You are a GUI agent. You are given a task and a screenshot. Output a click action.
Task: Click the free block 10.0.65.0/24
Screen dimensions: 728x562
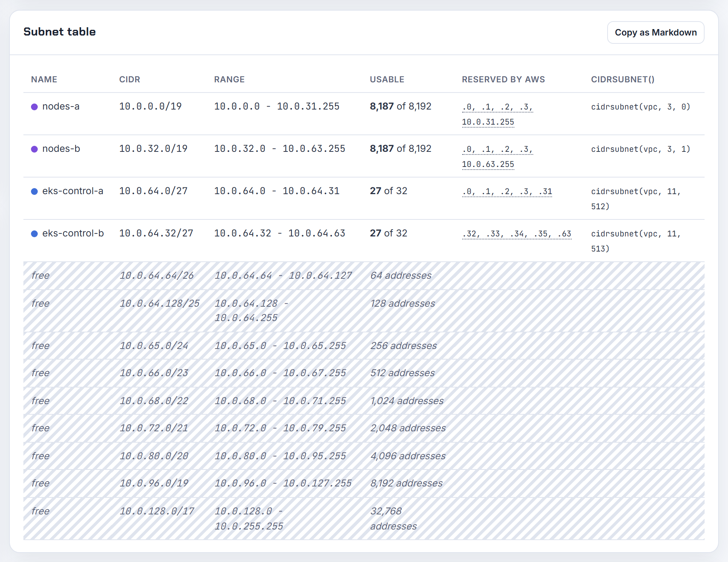pos(154,346)
